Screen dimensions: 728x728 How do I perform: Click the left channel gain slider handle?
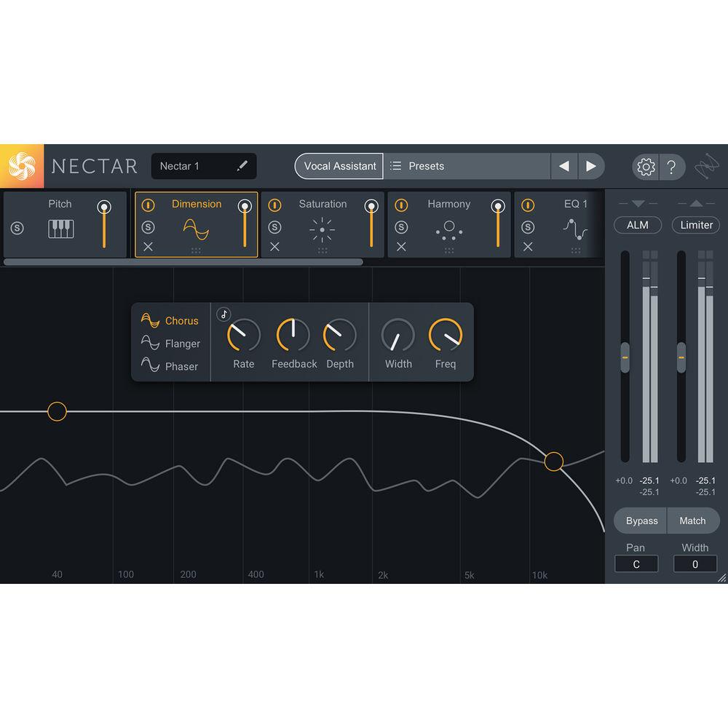626,357
